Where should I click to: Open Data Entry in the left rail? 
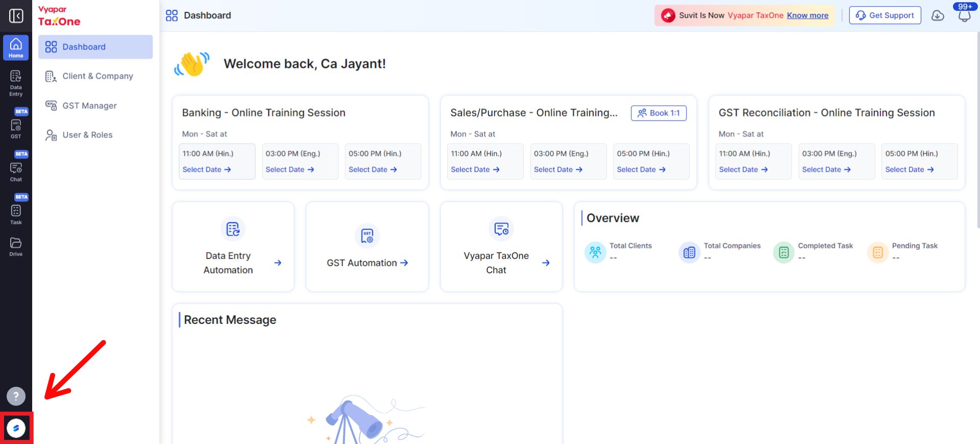16,83
